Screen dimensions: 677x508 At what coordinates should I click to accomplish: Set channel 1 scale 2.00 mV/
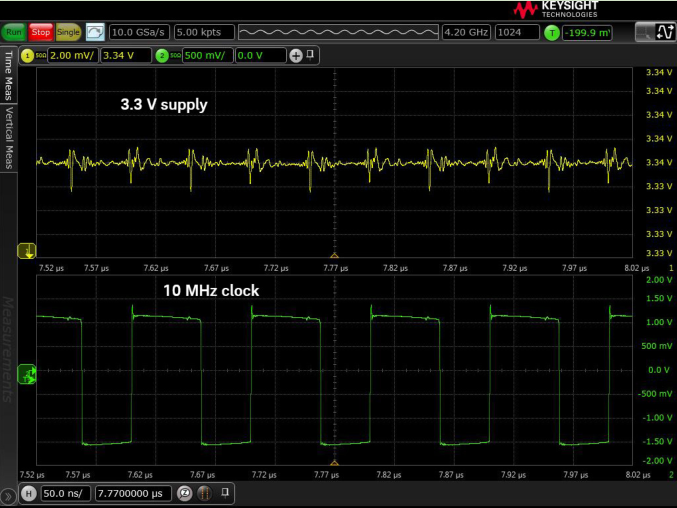click(73, 56)
